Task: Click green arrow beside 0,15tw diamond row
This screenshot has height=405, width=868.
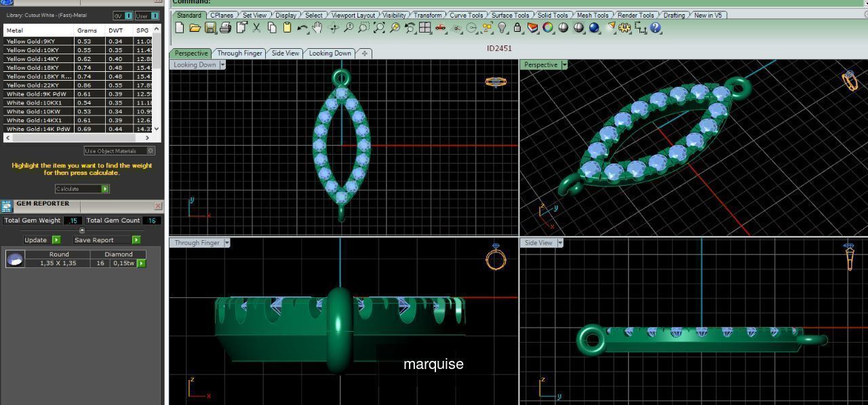Action: tap(141, 263)
